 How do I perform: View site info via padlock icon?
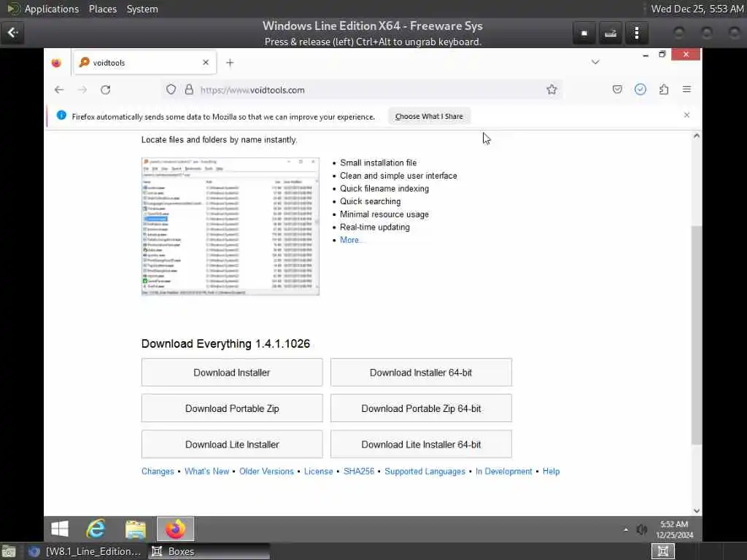[x=189, y=90]
